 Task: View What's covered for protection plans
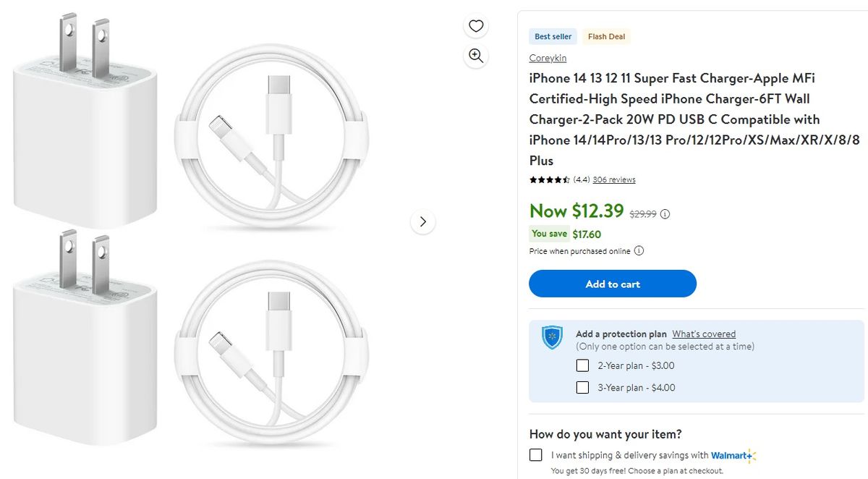[704, 334]
